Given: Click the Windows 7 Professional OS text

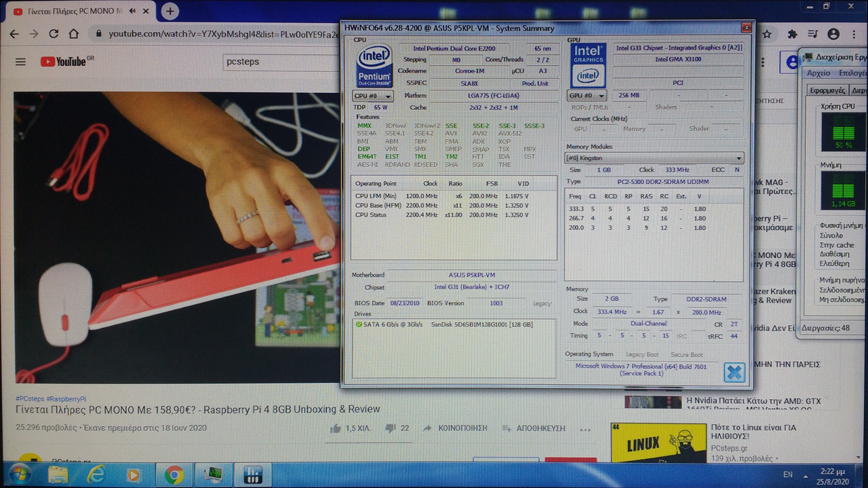Looking at the screenshot, I should pos(641,369).
